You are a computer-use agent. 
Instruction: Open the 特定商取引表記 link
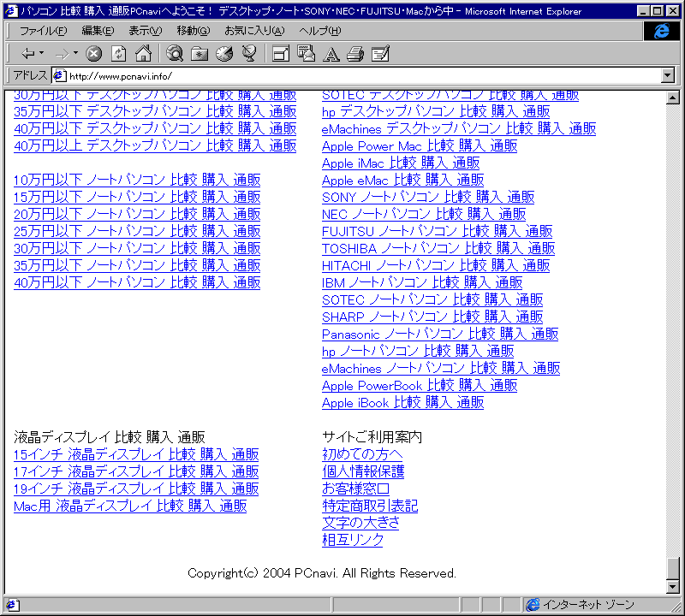pyautogui.click(x=370, y=506)
